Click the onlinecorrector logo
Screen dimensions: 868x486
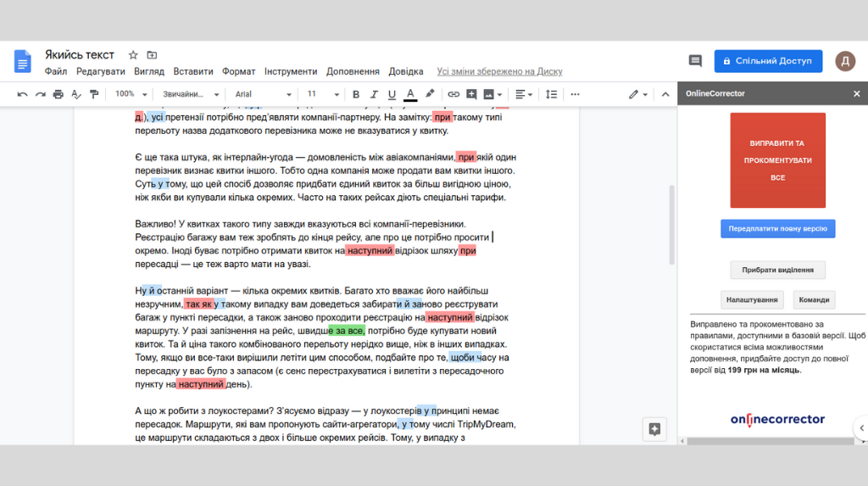coord(777,420)
